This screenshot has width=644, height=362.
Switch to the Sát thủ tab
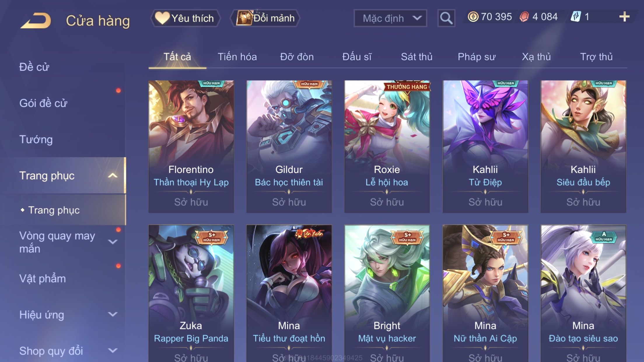(x=416, y=57)
